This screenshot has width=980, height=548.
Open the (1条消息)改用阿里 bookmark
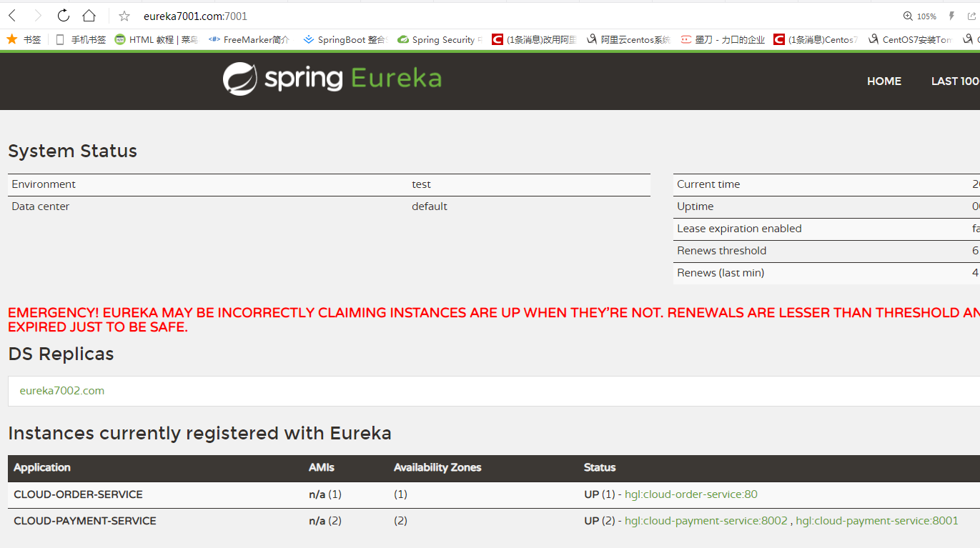click(534, 39)
